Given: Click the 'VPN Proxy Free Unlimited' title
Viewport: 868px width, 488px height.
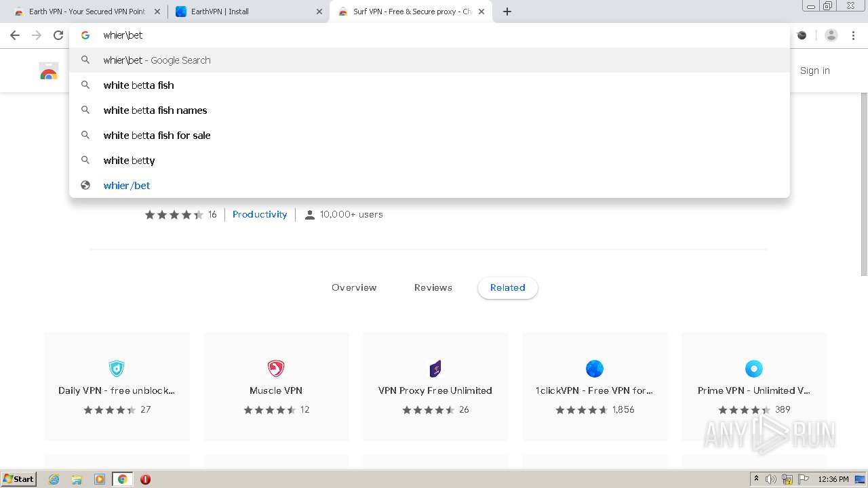Looking at the screenshot, I should 435,390.
